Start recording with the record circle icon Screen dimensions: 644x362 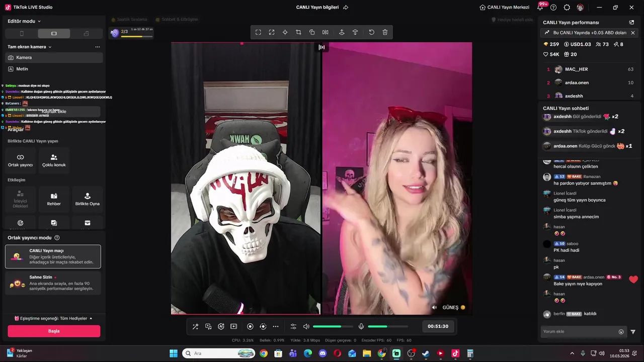pyautogui.click(x=250, y=326)
